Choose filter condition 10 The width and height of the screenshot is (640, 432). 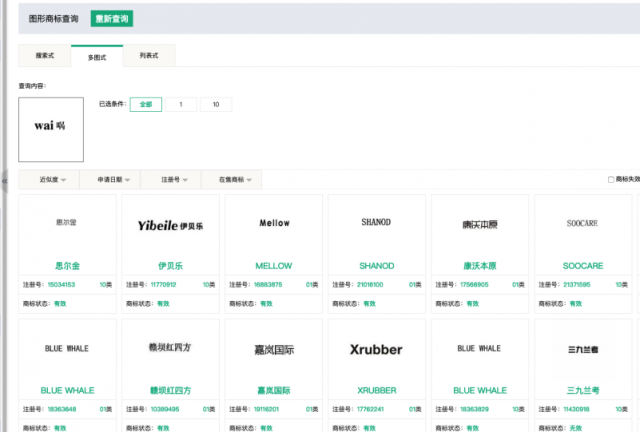click(216, 105)
